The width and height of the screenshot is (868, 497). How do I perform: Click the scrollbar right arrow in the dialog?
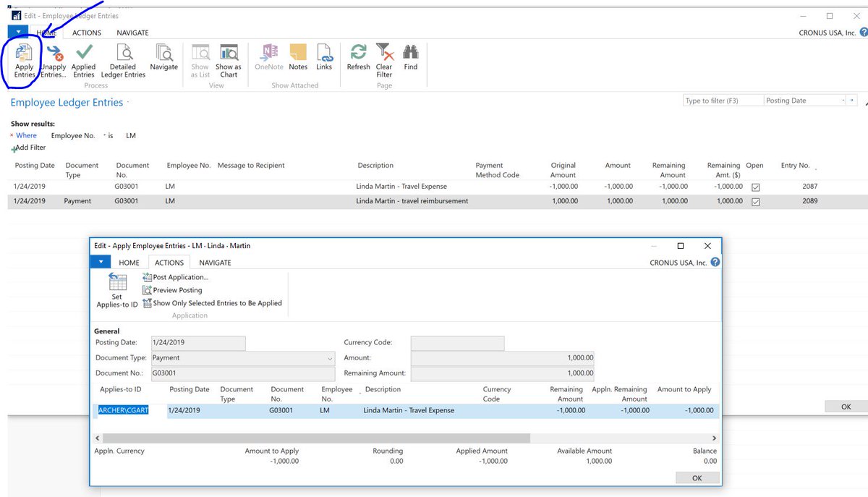tap(714, 438)
